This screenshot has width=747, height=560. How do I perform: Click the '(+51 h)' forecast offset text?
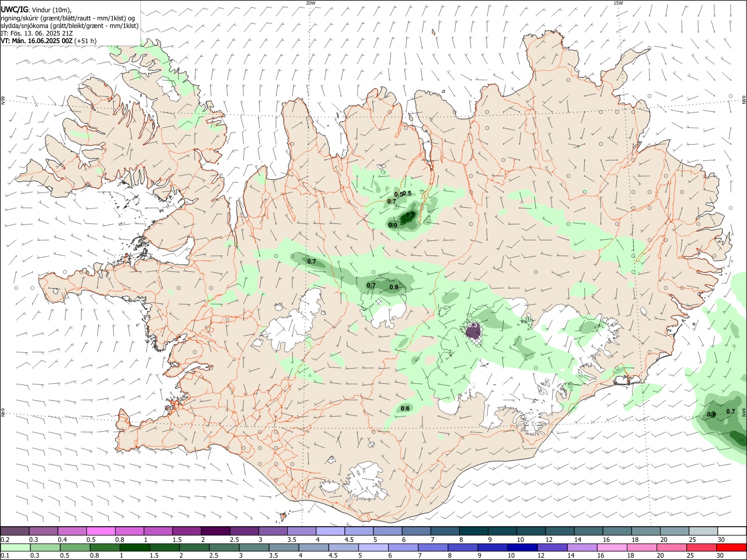(86, 41)
